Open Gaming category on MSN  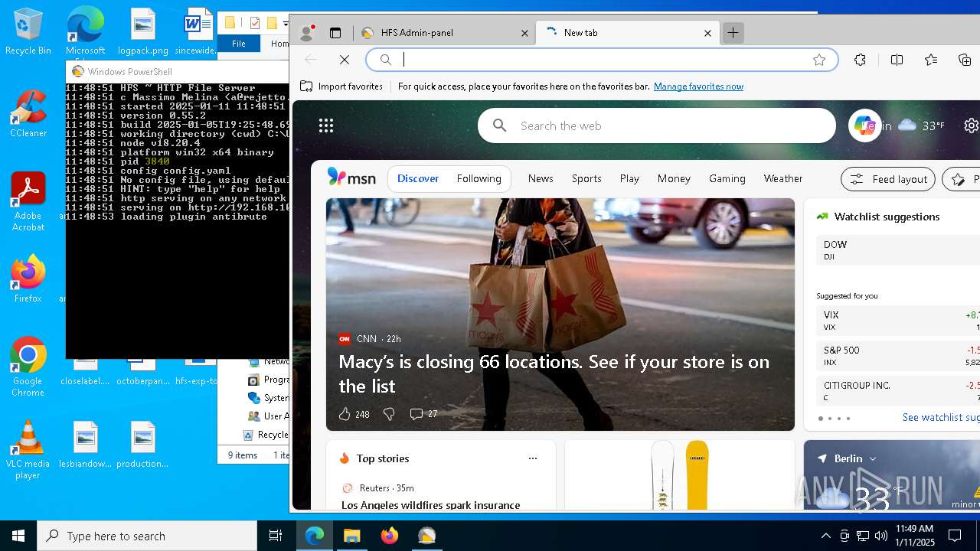[727, 178]
